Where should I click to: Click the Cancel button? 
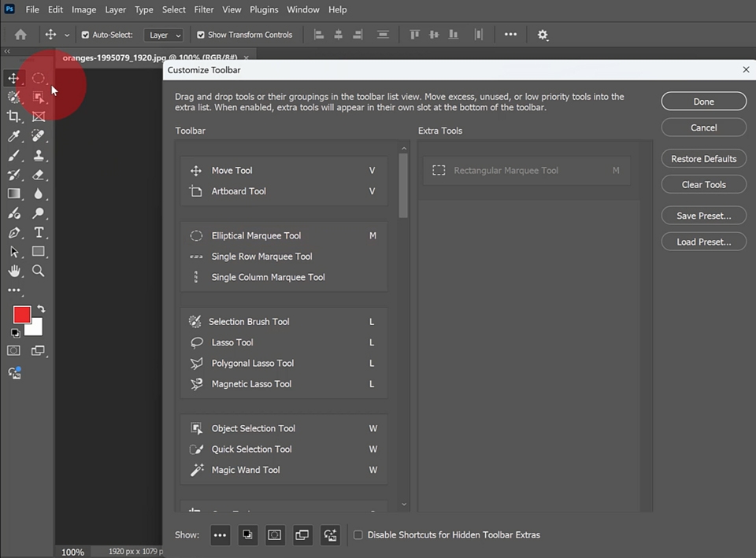click(x=703, y=127)
